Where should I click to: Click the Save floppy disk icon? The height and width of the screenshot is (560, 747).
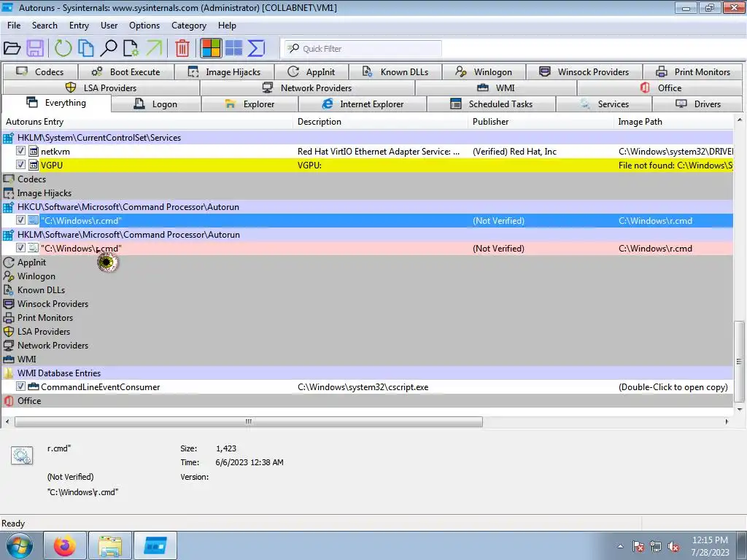35,48
